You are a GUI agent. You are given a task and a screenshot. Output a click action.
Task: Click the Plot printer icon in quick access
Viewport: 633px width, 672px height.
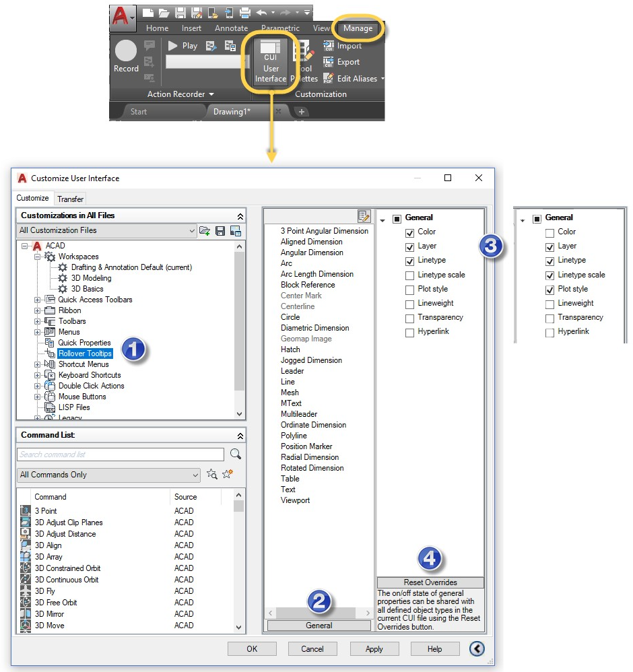pyautogui.click(x=244, y=13)
